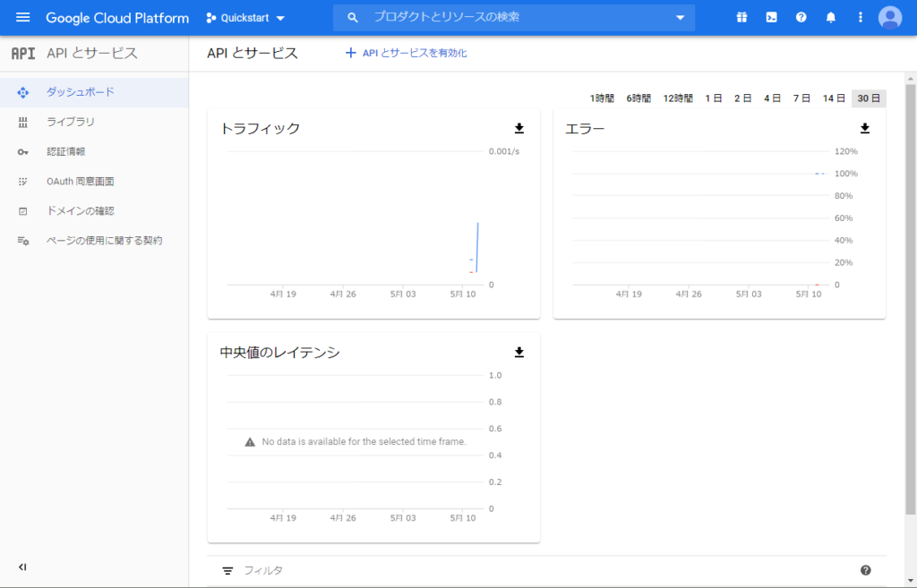Download the エラー chart data

pyautogui.click(x=865, y=129)
